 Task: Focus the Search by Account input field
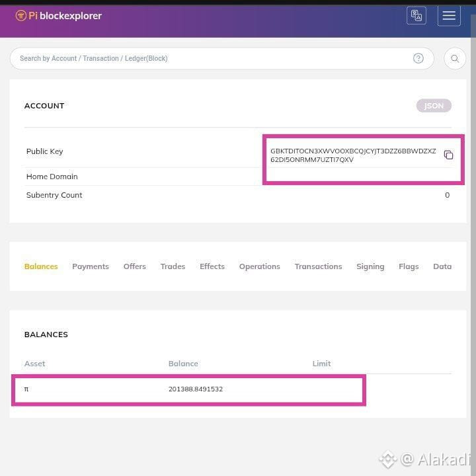tap(221, 58)
